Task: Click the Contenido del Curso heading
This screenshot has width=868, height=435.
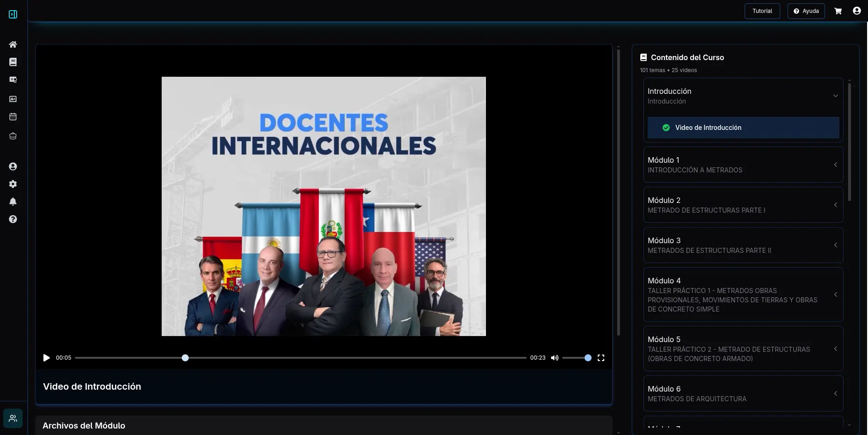Action: 687,57
